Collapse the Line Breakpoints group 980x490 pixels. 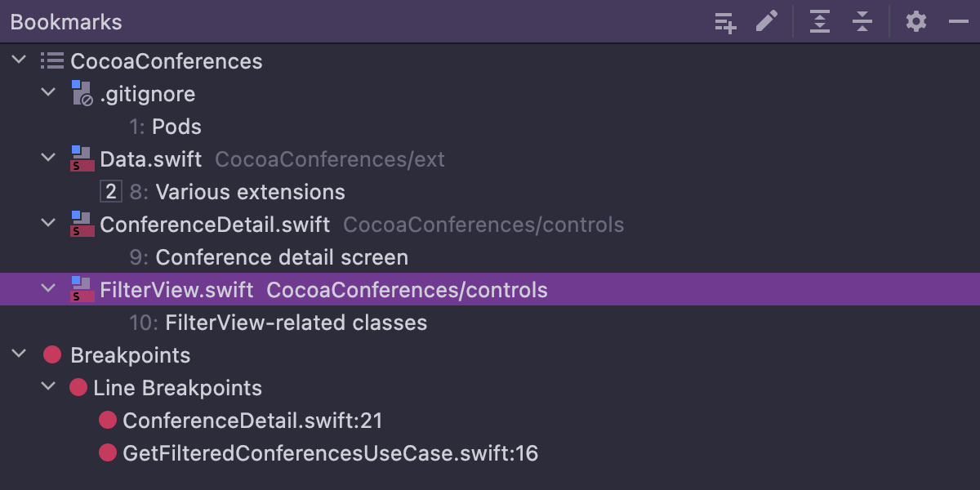(x=49, y=388)
